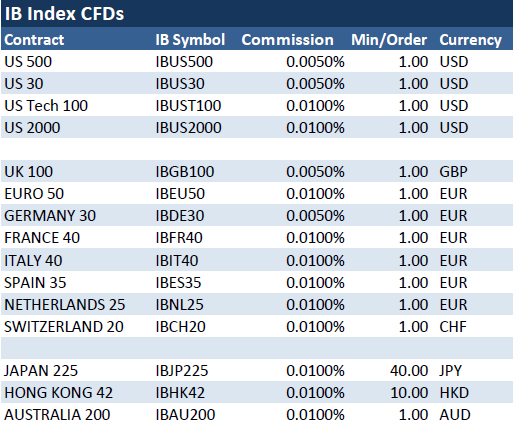513x425 pixels.
Task: Select the IBFR40 symbol cell
Action: coord(179,238)
